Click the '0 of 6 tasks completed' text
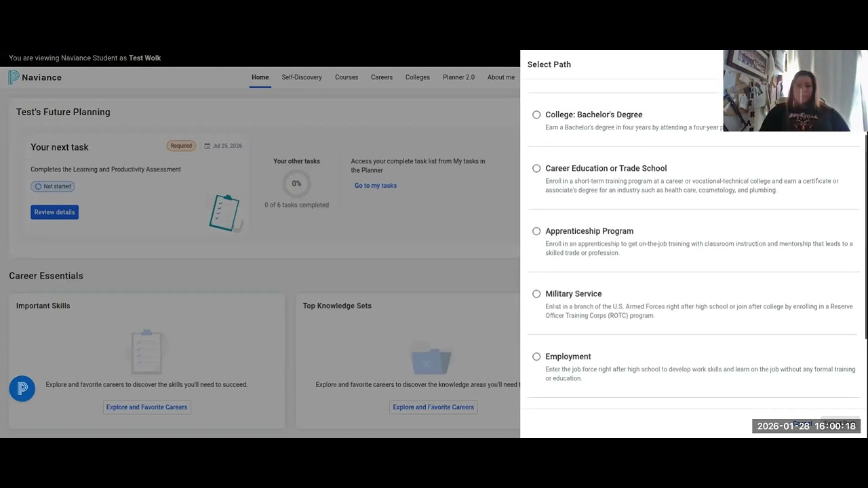Image resolution: width=868 pixels, height=488 pixels. [x=296, y=205]
